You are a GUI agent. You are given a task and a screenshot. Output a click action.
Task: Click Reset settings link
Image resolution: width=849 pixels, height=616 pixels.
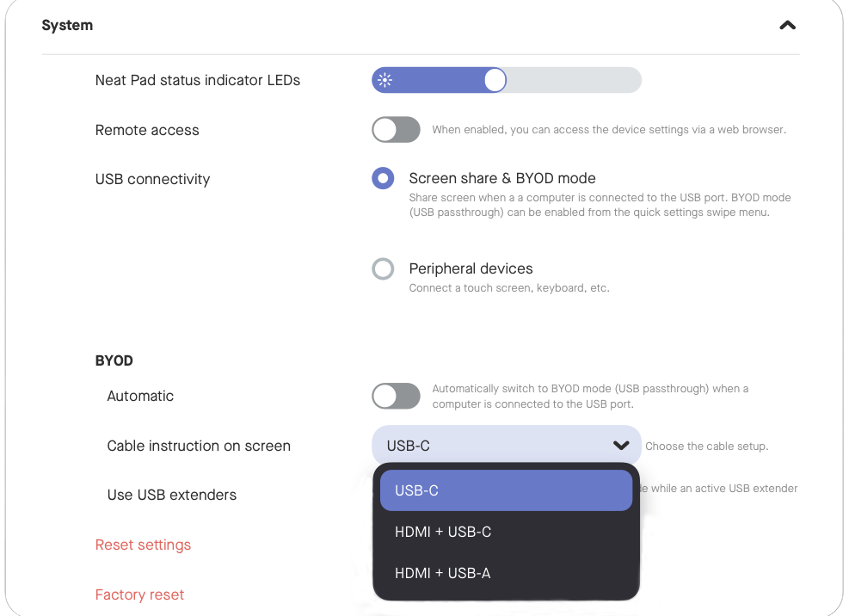point(143,545)
